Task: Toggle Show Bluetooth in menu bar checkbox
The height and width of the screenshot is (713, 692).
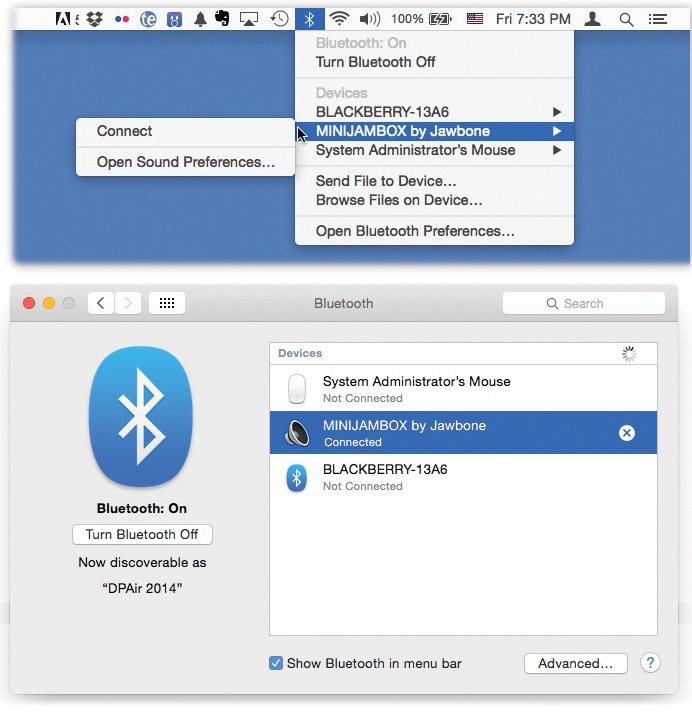Action: pyautogui.click(x=276, y=663)
